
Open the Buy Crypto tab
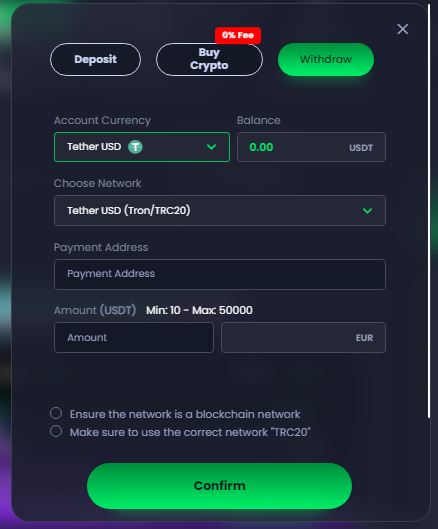(x=209, y=59)
